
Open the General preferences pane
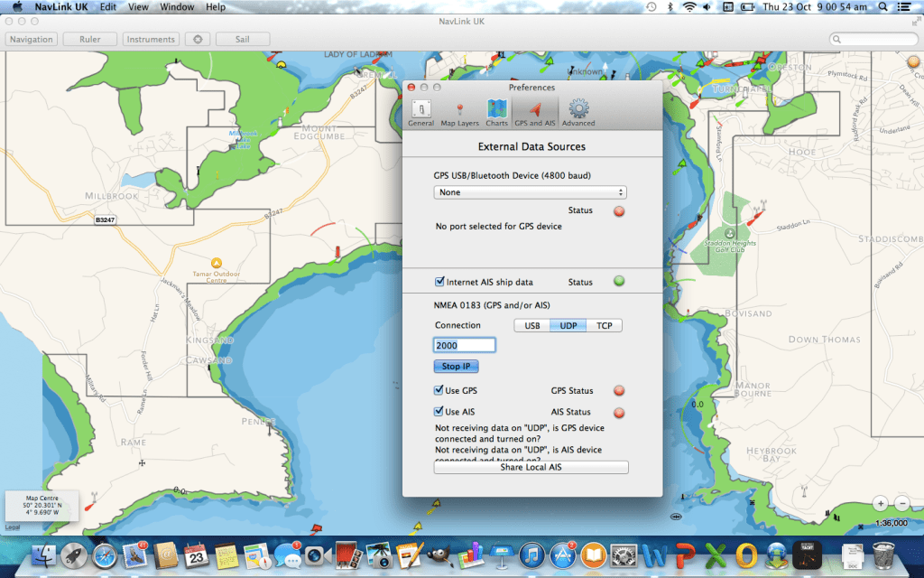(x=420, y=112)
